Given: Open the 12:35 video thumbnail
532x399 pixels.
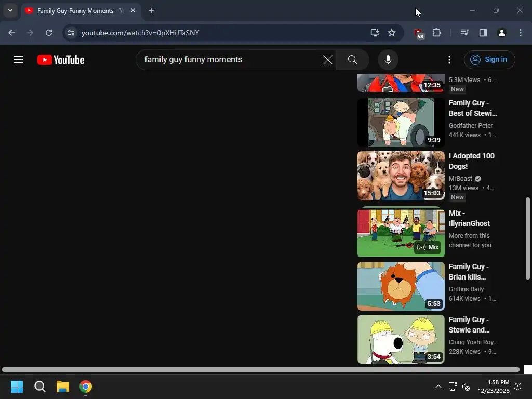Looking at the screenshot, I should tap(401, 83).
